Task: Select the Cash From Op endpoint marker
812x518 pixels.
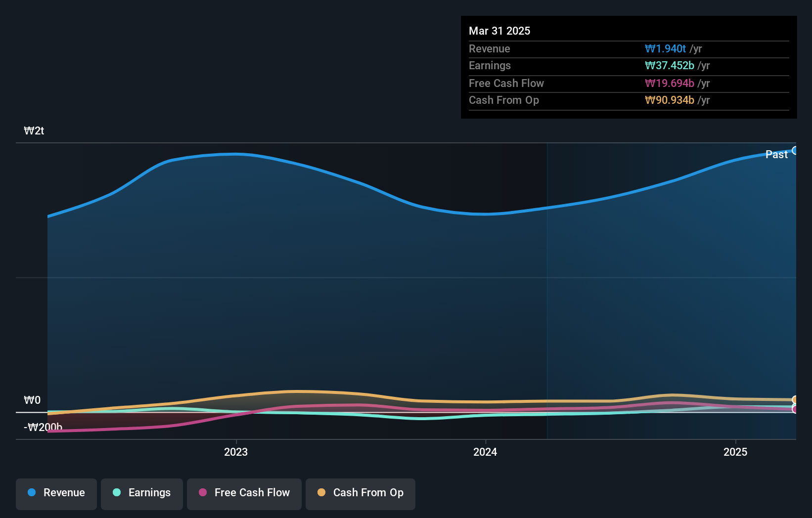Action: [795, 400]
